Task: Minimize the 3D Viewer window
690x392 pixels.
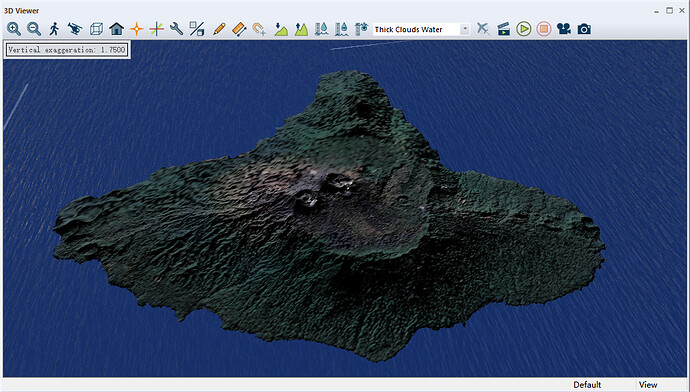Action: click(657, 11)
